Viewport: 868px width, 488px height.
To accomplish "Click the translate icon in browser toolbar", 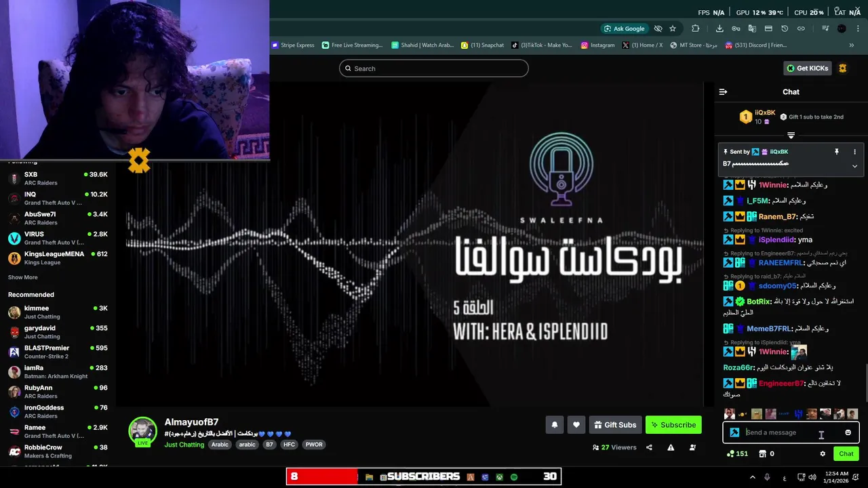I will click(752, 28).
